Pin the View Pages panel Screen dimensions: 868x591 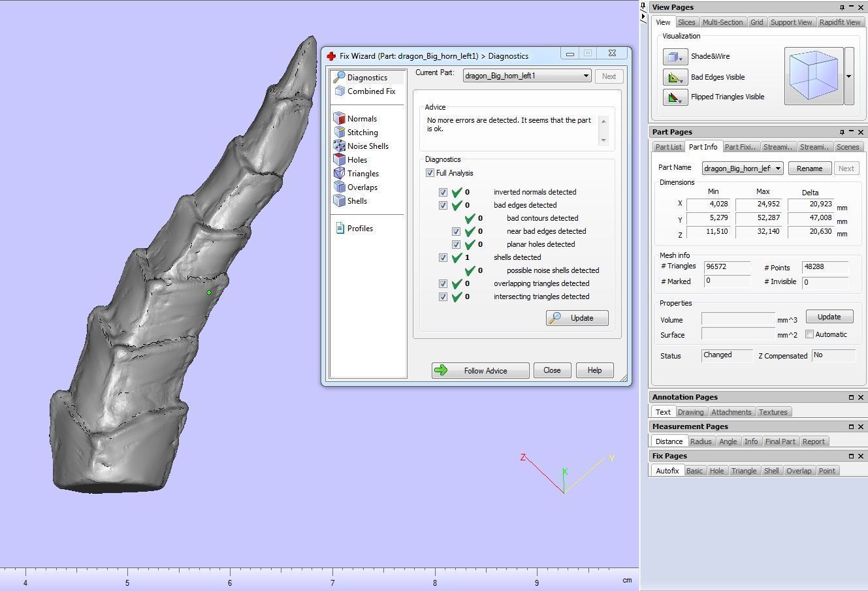842,7
